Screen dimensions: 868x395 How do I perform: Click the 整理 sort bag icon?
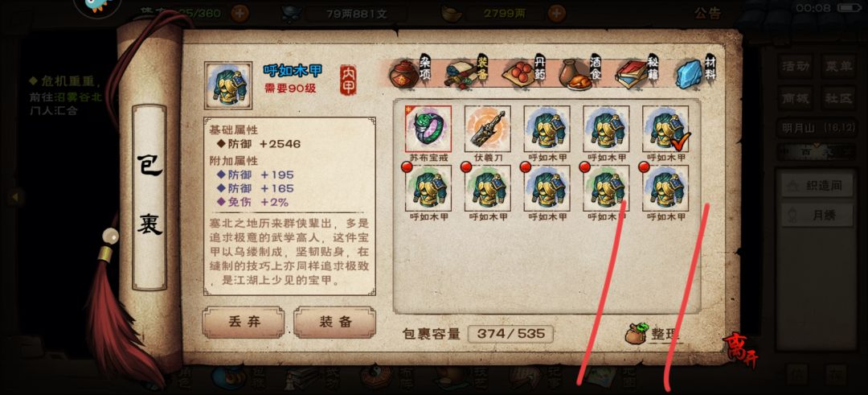(x=637, y=334)
